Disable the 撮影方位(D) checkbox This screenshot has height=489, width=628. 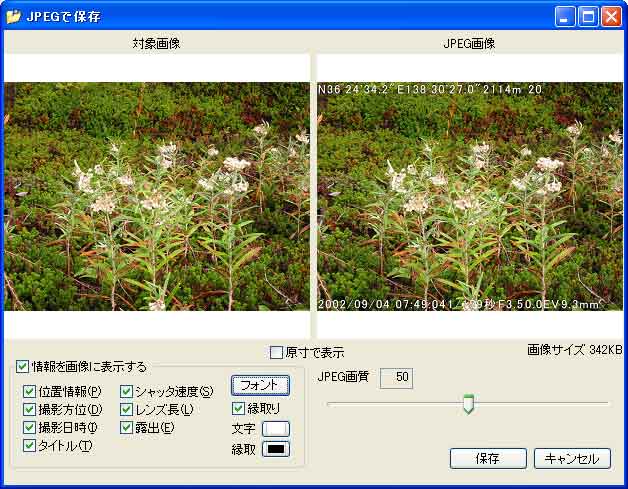(30, 409)
